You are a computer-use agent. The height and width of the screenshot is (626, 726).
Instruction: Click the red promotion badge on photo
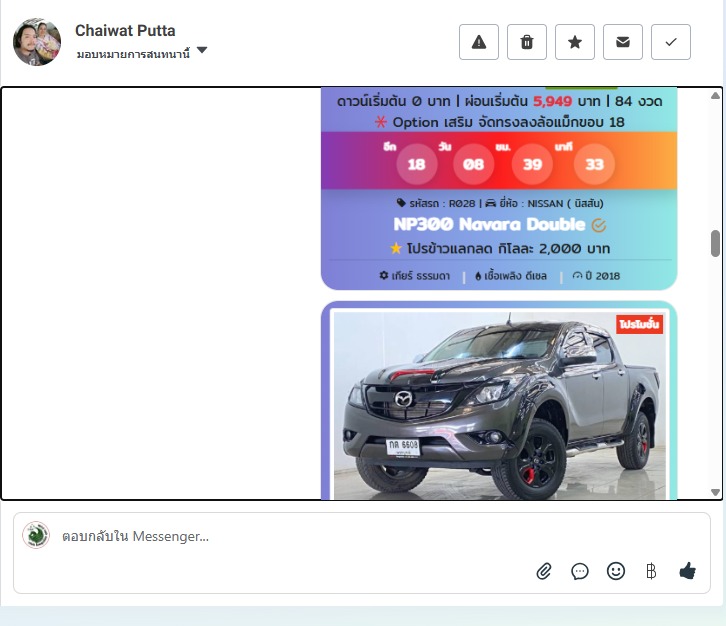[x=639, y=324]
